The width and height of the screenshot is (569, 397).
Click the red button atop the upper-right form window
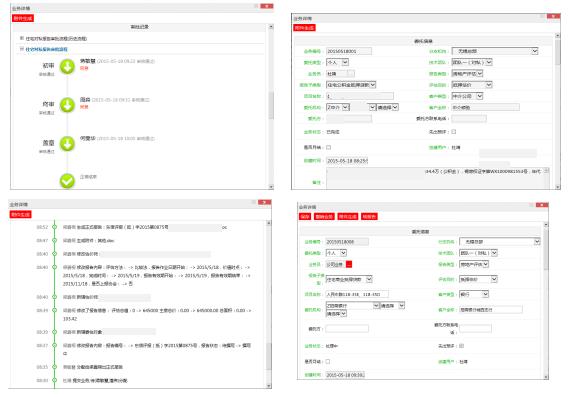[x=304, y=28]
